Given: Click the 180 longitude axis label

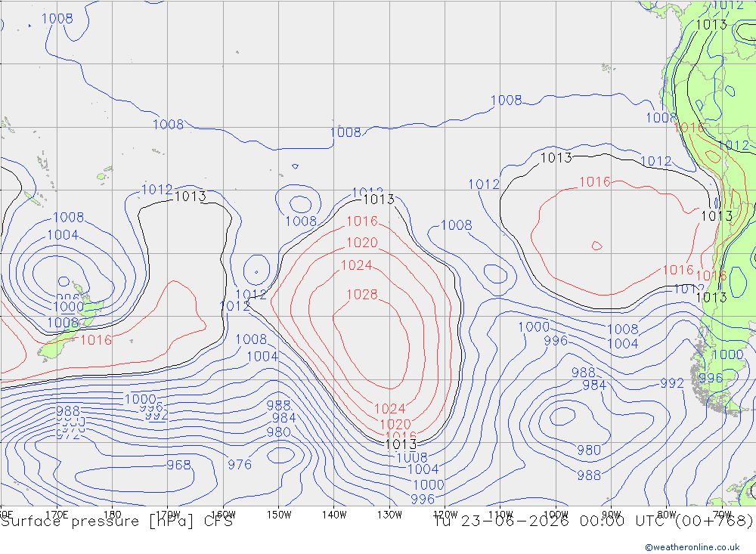Looking at the screenshot, I should point(113,515).
